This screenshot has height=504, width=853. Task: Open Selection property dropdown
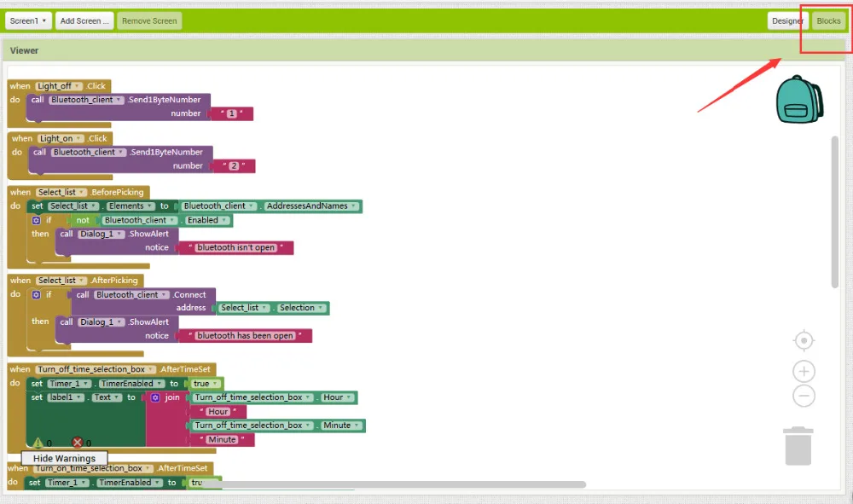pos(301,308)
